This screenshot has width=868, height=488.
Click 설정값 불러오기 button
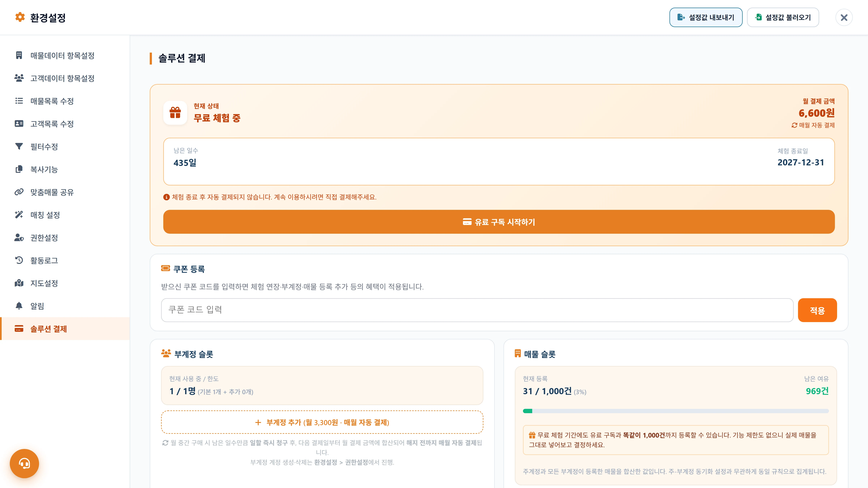[x=783, y=17]
